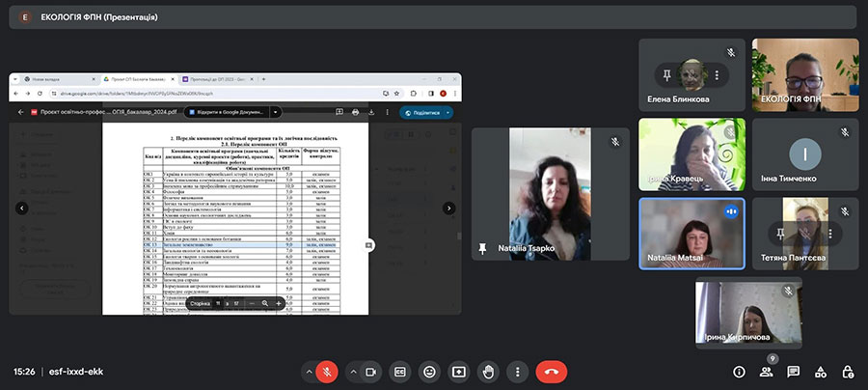Select the Ірина Кравець video tile
The width and height of the screenshot is (868, 390).
(692, 154)
